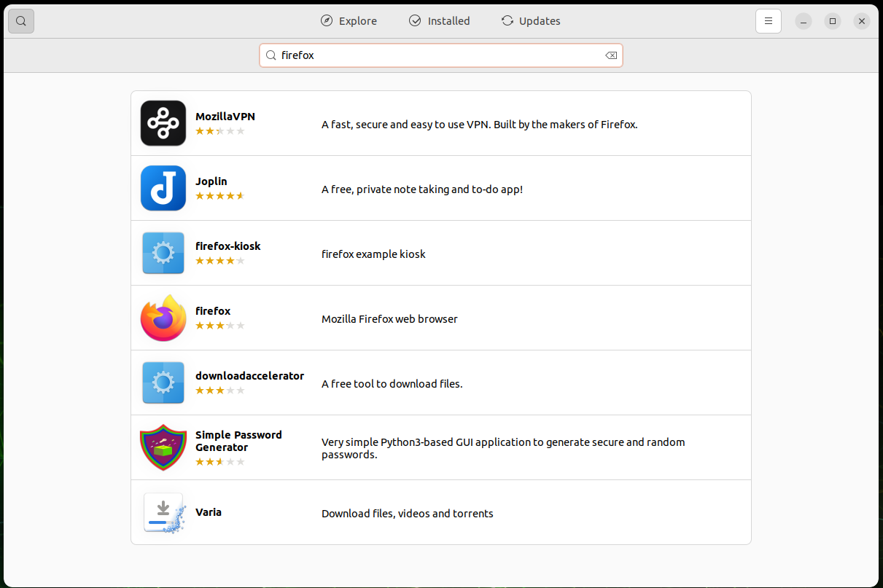
Task: Toggle the search button in the header bar
Action: [21, 21]
